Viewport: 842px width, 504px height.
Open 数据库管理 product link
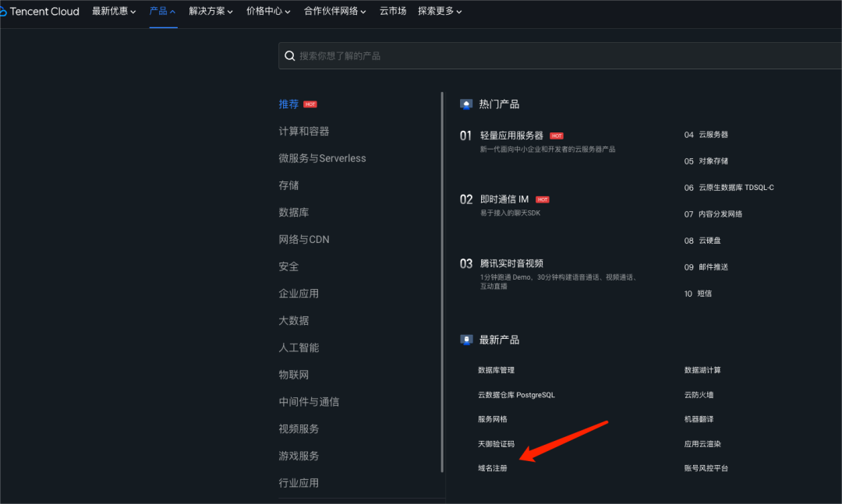point(496,370)
